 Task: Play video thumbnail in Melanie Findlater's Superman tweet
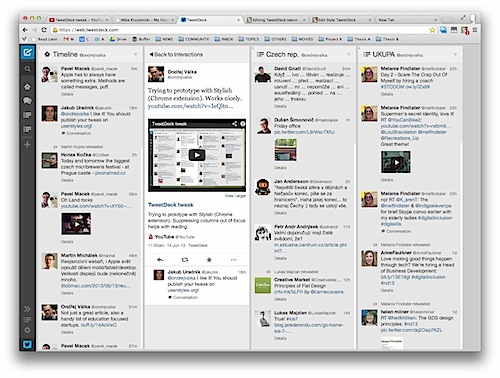[x=396, y=162]
